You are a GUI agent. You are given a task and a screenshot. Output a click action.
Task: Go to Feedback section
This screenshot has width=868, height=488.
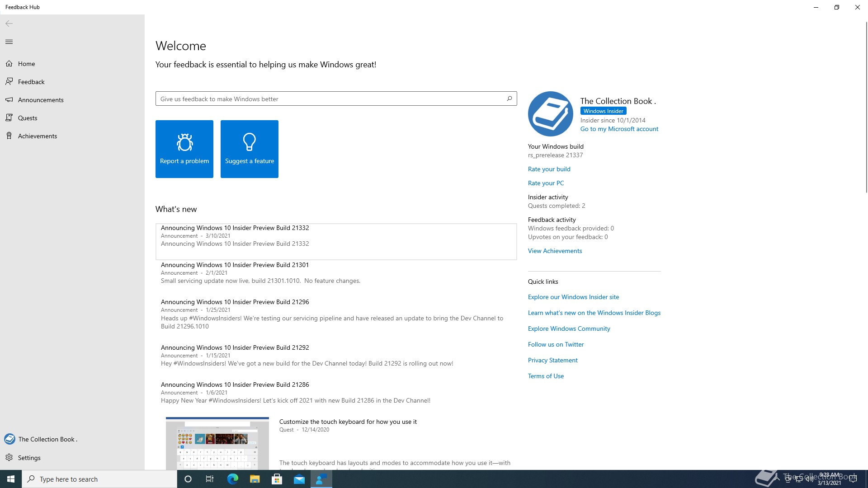point(31,82)
